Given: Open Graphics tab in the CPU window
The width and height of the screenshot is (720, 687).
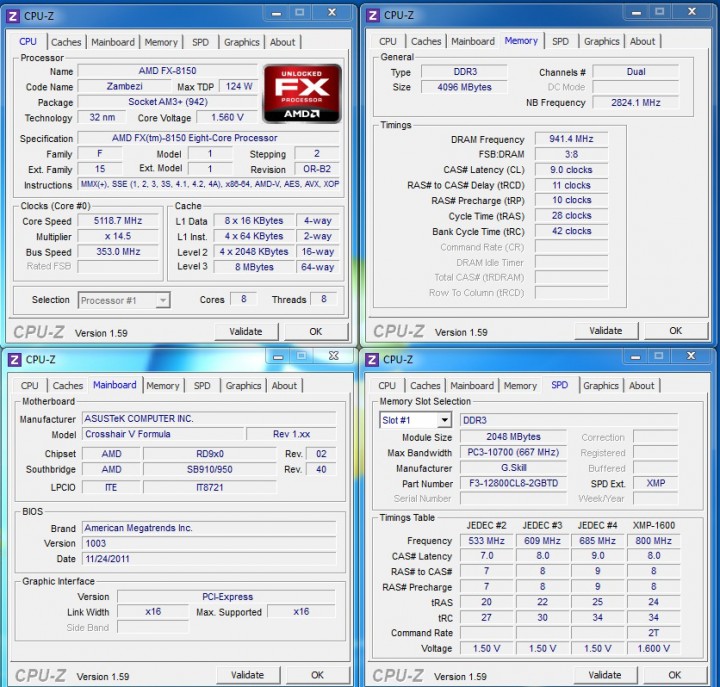Looking at the screenshot, I should 242,42.
